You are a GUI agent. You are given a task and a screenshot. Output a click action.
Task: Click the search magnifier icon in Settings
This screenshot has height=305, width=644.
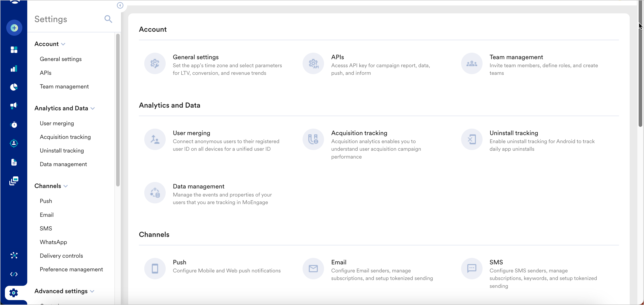[x=108, y=19]
